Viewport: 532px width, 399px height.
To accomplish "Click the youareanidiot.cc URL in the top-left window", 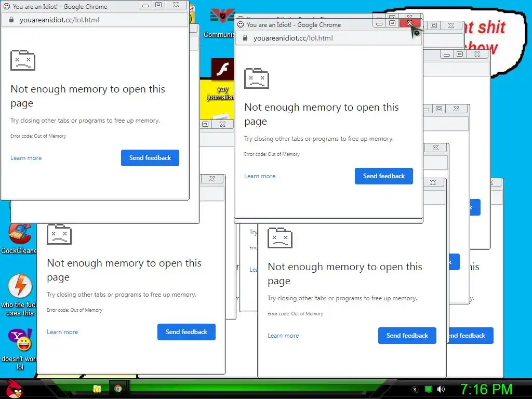I will tap(59, 20).
